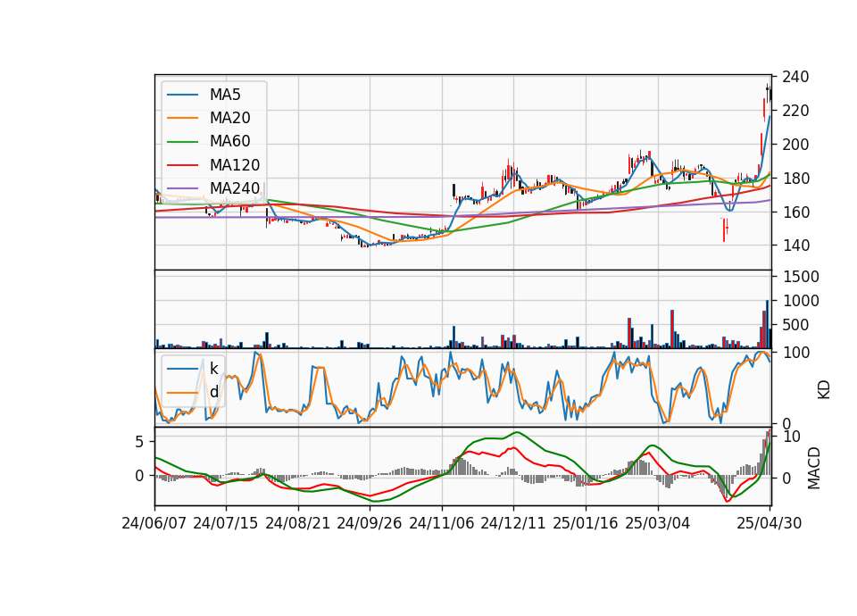The height and width of the screenshot is (616, 857).
Task: Click the blue MA5 legend line sample
Action: [x=182, y=96]
